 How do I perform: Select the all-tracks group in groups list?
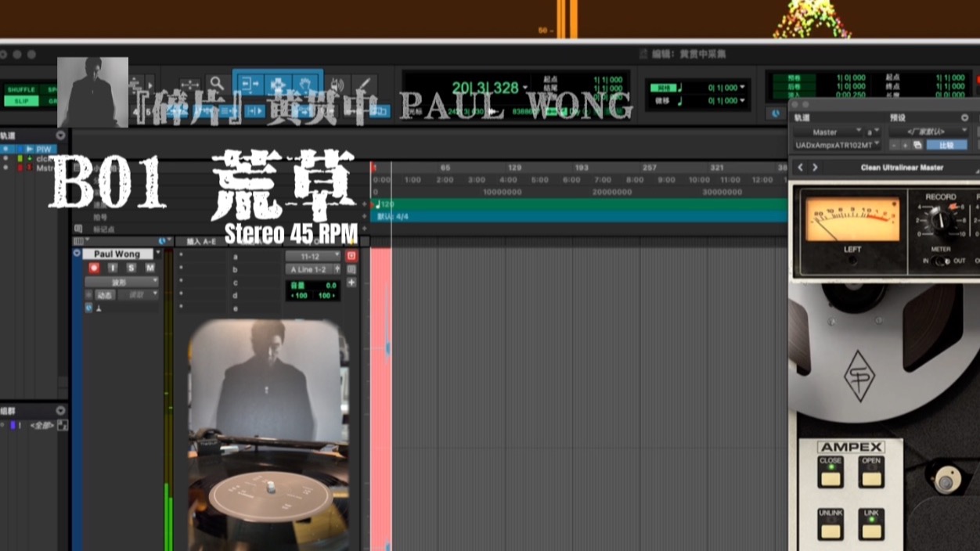41,425
